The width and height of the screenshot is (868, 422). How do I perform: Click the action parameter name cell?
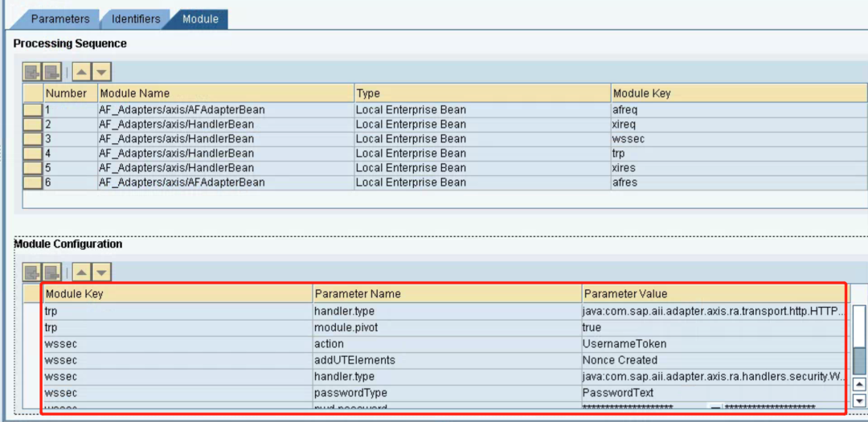[447, 344]
